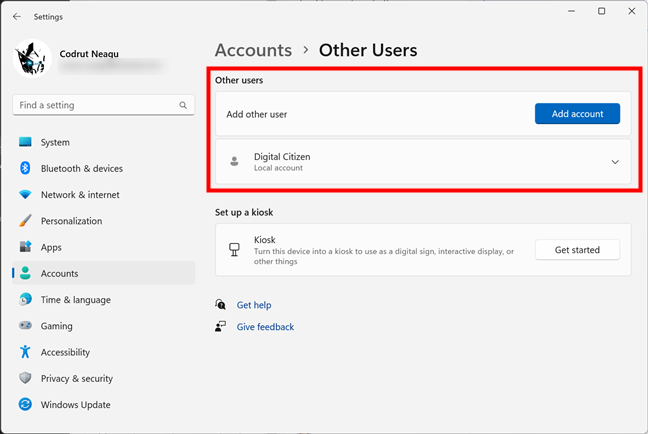Viewport: 648px width, 434px height.
Task: Click the Windows Update sync icon
Action: [25, 404]
